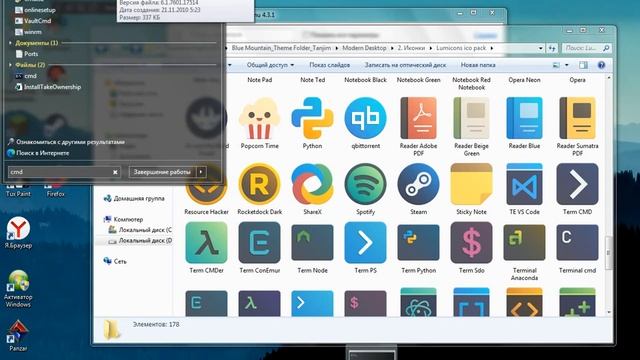Screen dimensions: 640x360
Task: Click the Explorer folder search box
Action: pyautogui.click(x=586, y=48)
